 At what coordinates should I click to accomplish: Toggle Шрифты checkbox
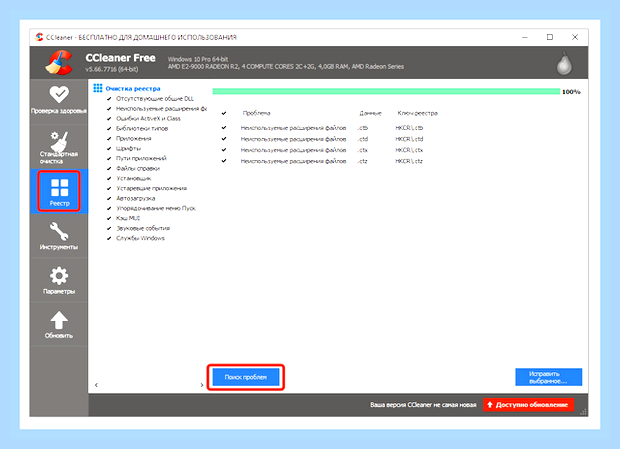point(109,148)
